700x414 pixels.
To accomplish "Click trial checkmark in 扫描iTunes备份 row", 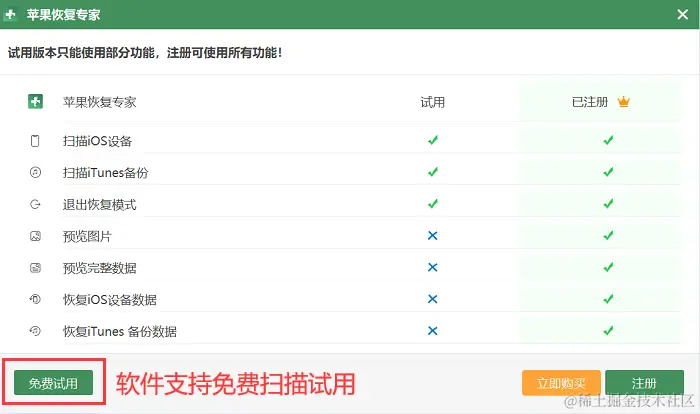I will click(433, 172).
